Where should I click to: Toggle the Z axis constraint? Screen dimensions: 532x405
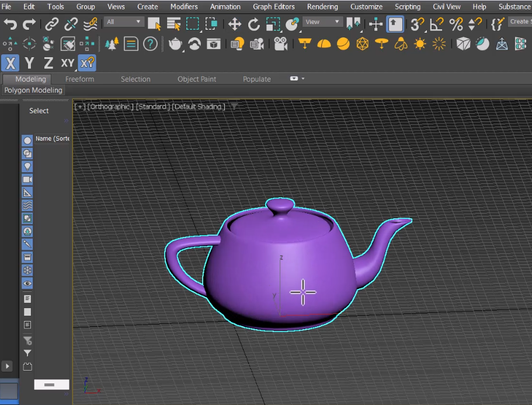click(48, 63)
